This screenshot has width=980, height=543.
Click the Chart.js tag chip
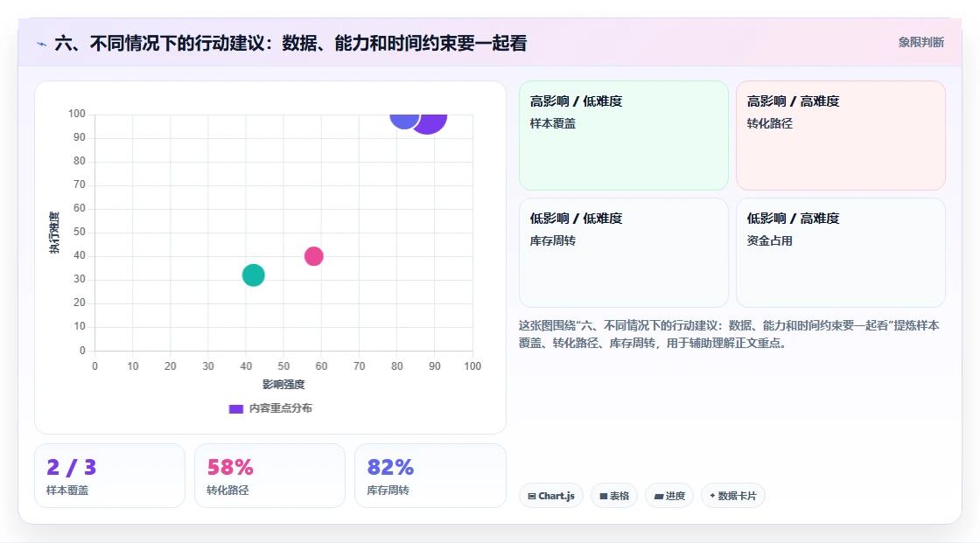click(551, 496)
